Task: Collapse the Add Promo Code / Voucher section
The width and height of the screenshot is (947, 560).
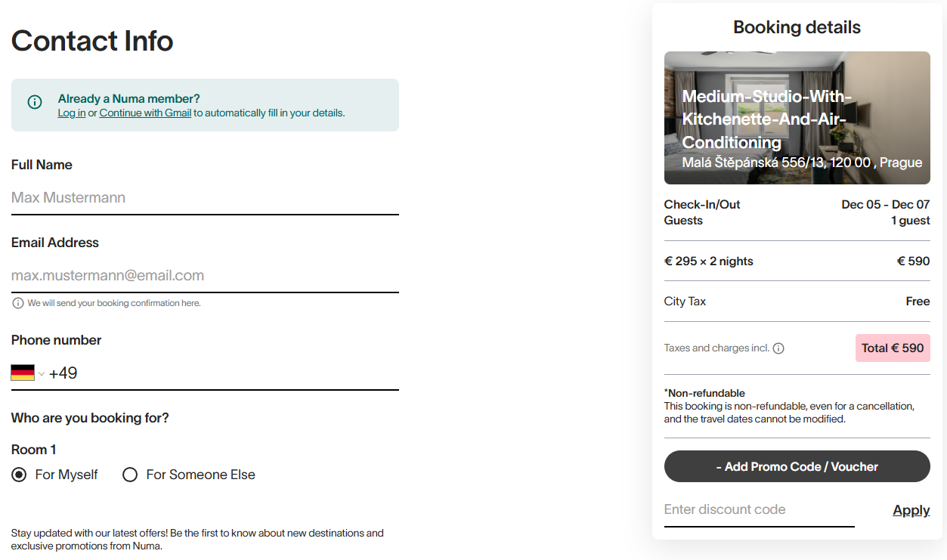Action: tap(797, 466)
